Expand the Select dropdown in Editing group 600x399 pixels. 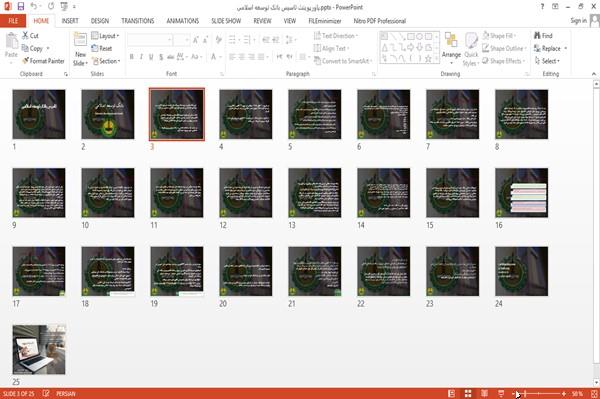click(x=547, y=61)
